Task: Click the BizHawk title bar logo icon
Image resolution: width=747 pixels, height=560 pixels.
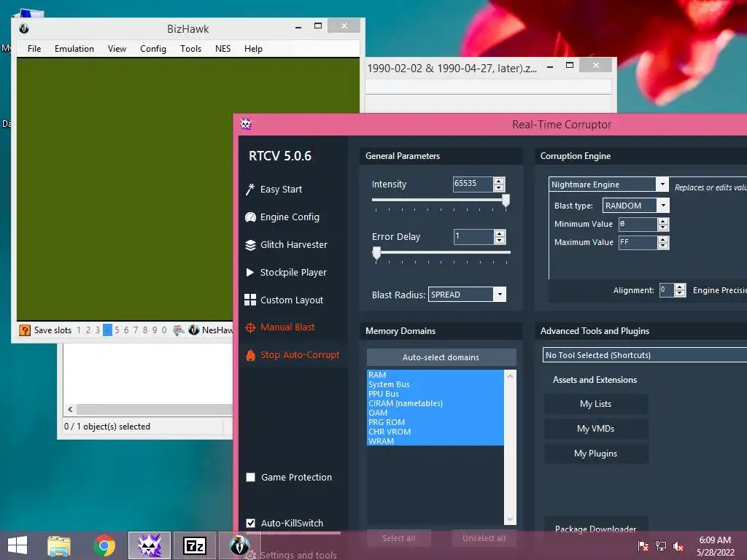Action: (24, 28)
